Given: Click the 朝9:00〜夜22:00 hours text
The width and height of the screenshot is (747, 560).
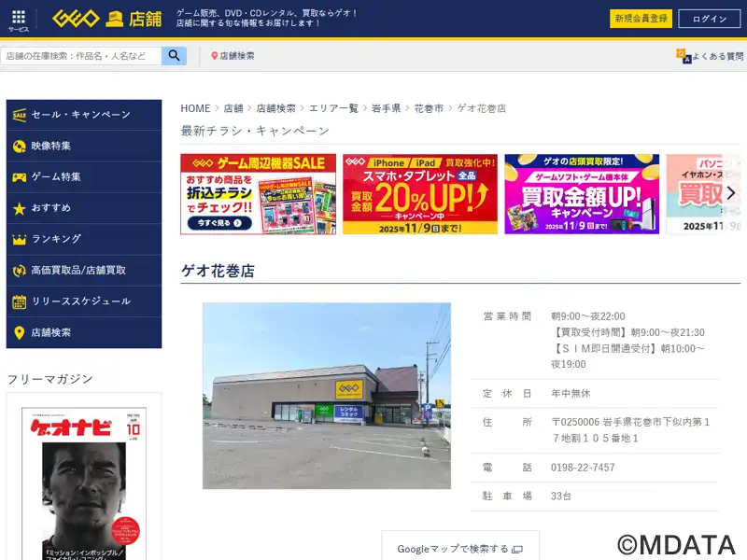Looking at the screenshot, I should pyautogui.click(x=588, y=316).
